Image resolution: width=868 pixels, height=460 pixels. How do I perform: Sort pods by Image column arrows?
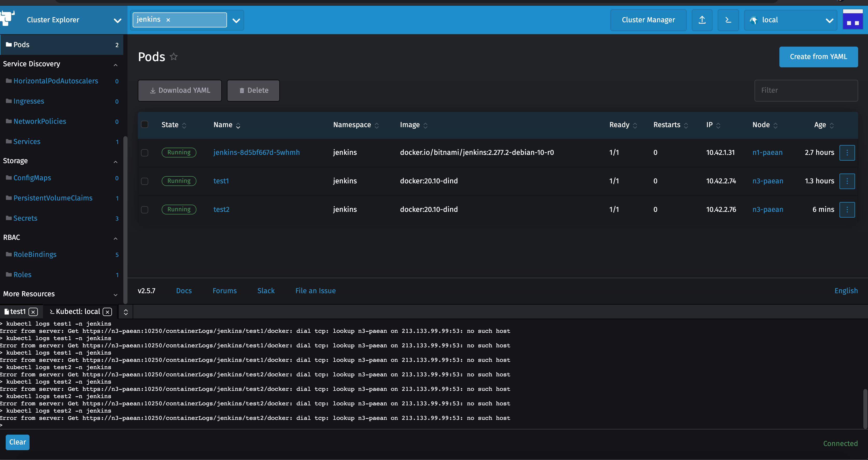[x=425, y=125]
